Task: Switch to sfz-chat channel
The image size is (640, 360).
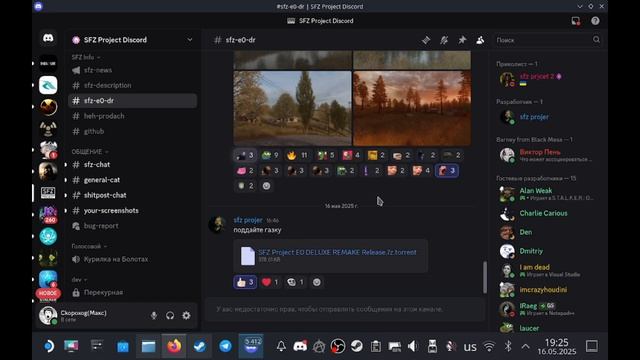Action: pyautogui.click(x=133, y=164)
